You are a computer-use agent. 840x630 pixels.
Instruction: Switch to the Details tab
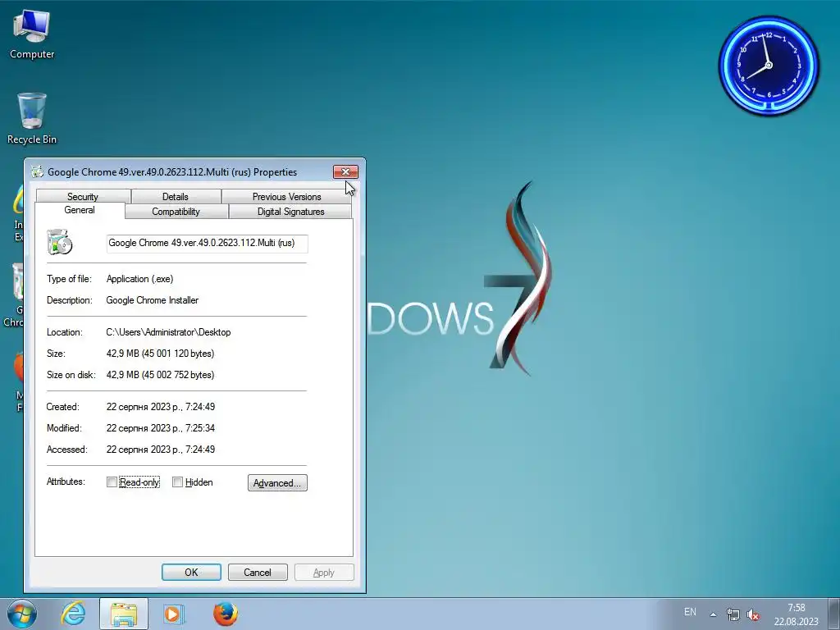pos(176,197)
